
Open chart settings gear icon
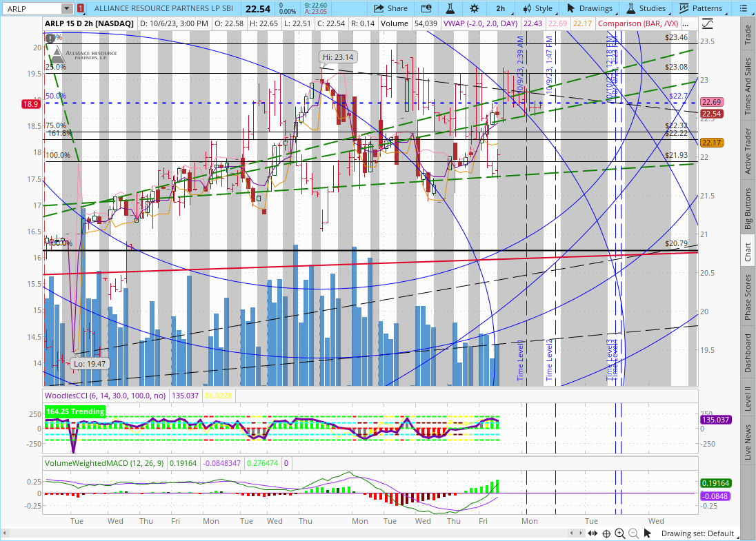tap(475, 9)
